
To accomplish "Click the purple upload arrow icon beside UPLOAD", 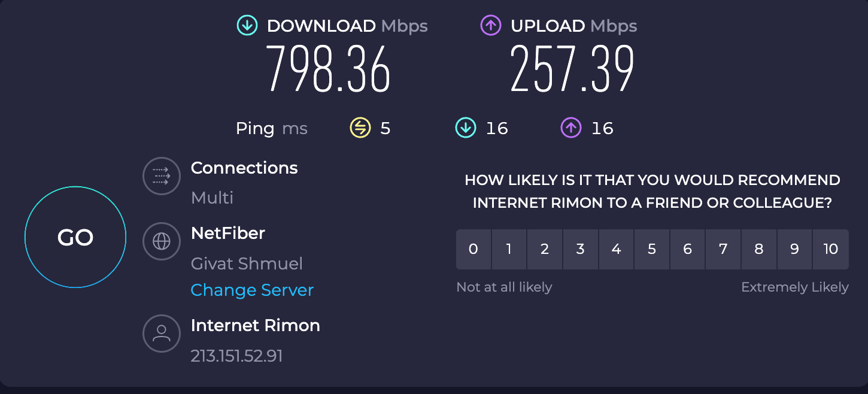I will 490,26.
